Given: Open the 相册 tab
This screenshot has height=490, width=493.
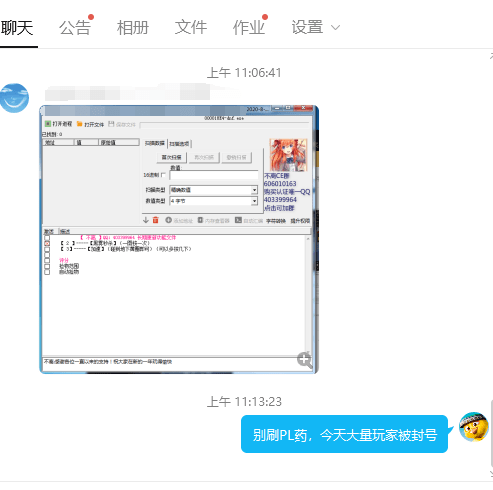Looking at the screenshot, I should coord(133,28).
